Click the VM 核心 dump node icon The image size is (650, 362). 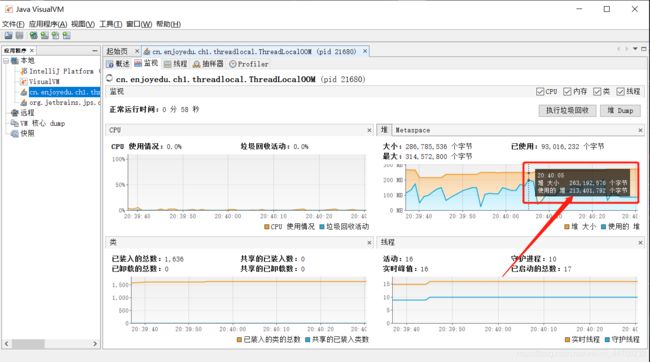[x=15, y=123]
